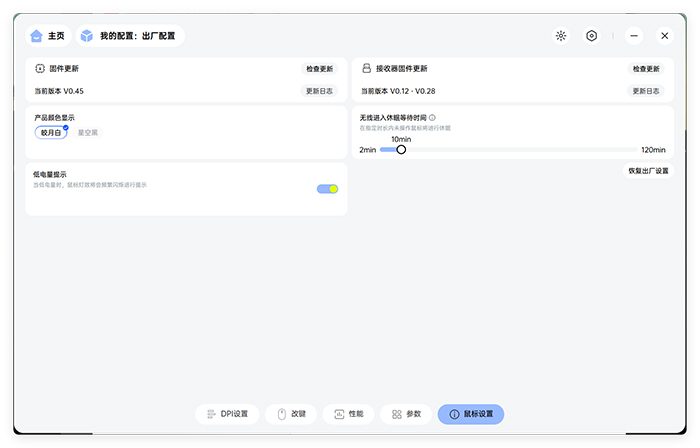Click the home house icon
This screenshot has height=448, width=700.
37,36
